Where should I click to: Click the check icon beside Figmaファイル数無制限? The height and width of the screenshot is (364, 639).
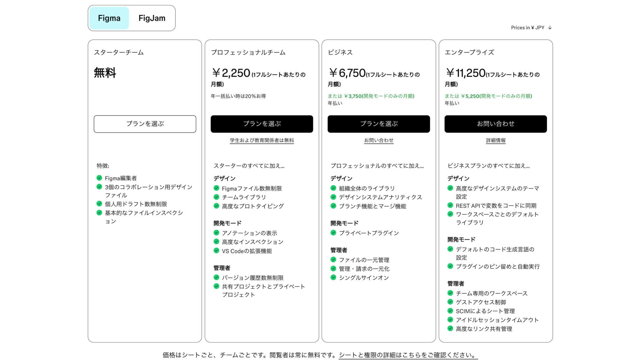tap(216, 188)
